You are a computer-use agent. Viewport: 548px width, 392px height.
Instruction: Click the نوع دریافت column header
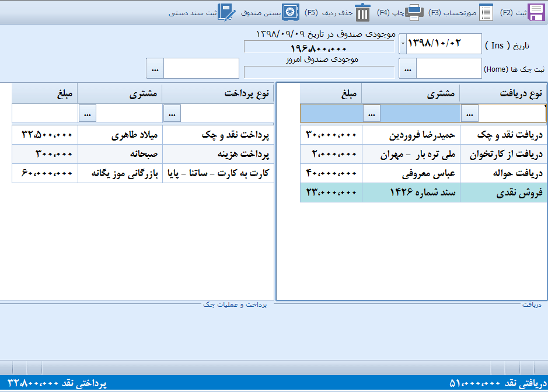click(x=502, y=93)
